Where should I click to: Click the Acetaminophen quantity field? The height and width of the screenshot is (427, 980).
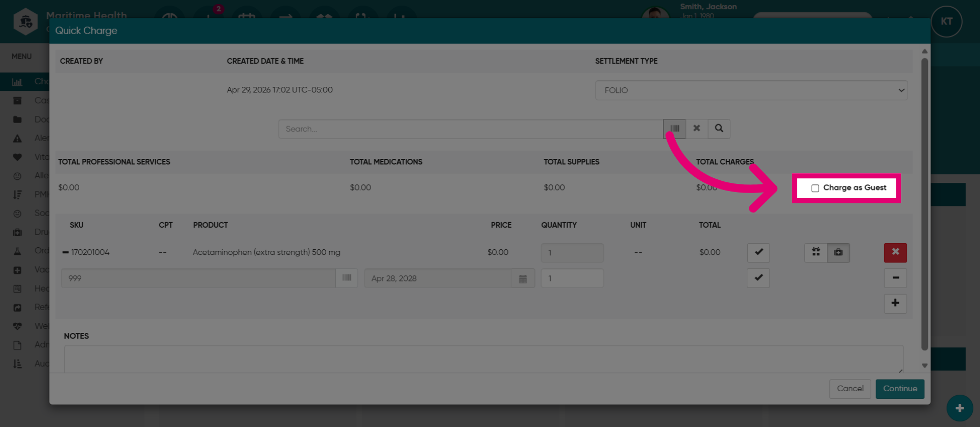(x=572, y=252)
